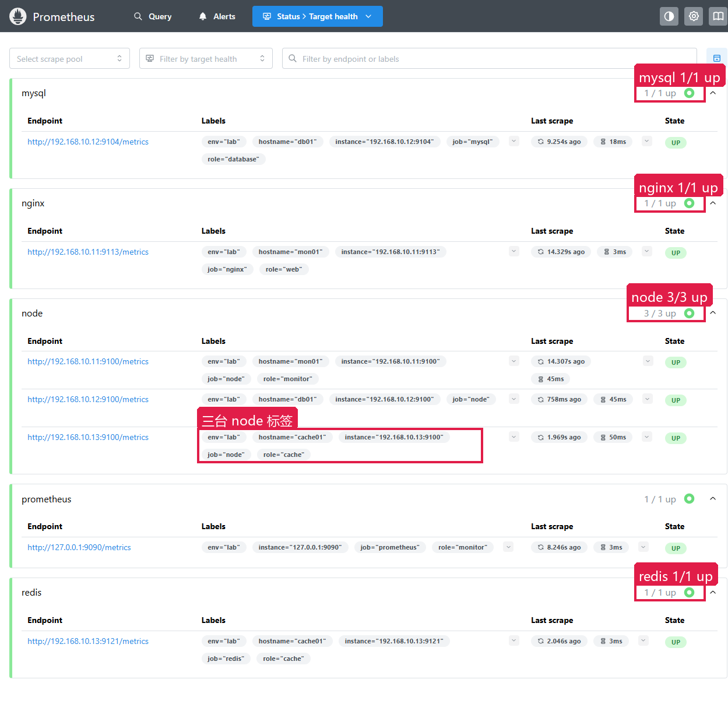Open the documentation book icon

click(x=718, y=16)
